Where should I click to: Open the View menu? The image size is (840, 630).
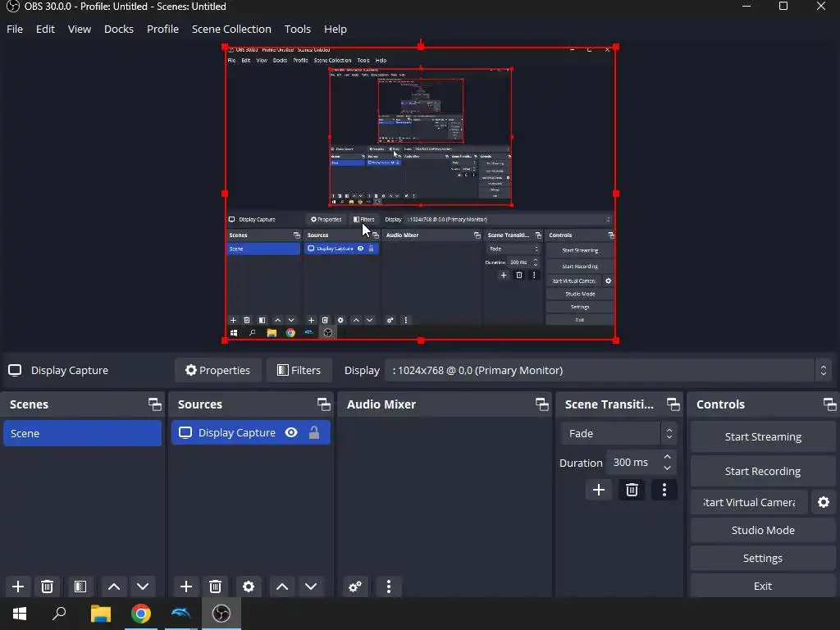pos(80,29)
